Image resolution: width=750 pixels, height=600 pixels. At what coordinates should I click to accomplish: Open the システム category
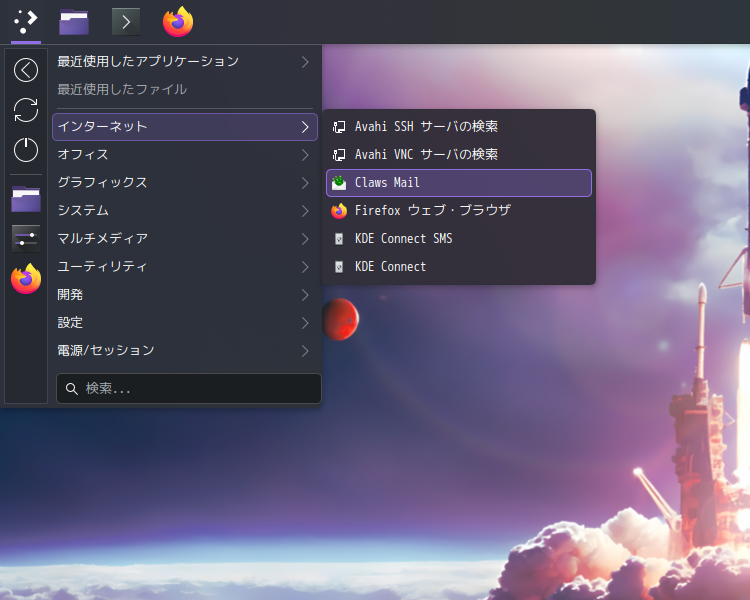coord(185,211)
